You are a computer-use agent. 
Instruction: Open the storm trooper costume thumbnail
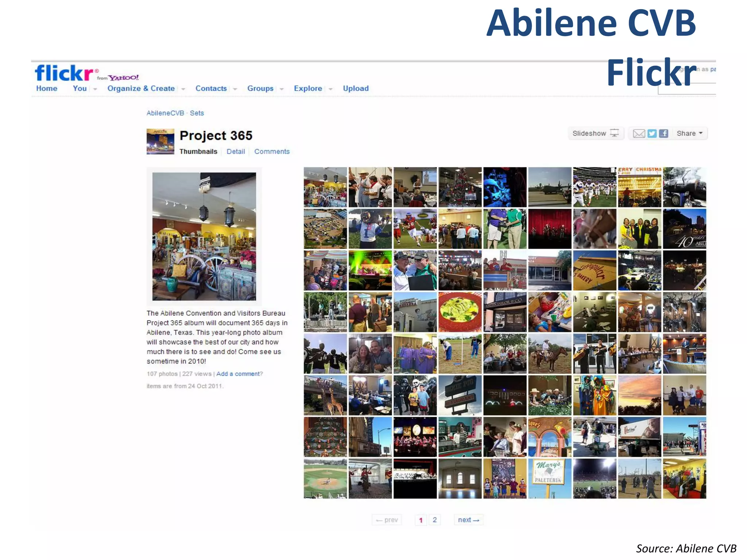click(x=415, y=395)
